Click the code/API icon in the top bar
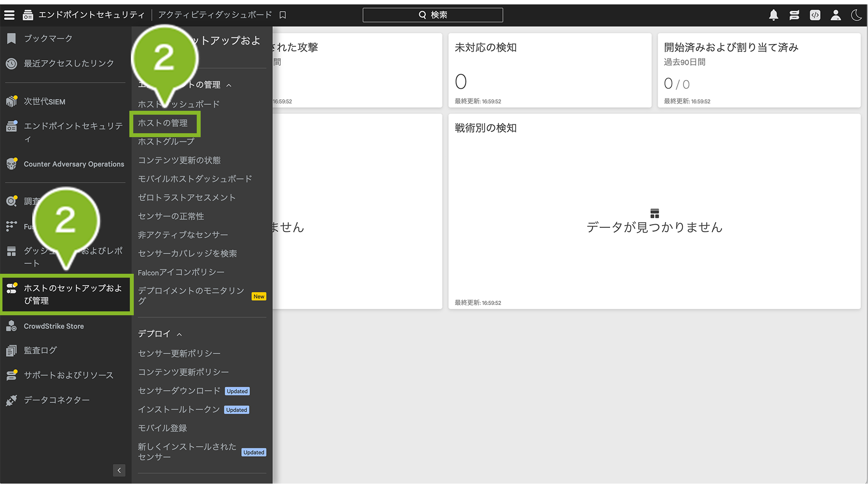868x488 pixels. [815, 15]
